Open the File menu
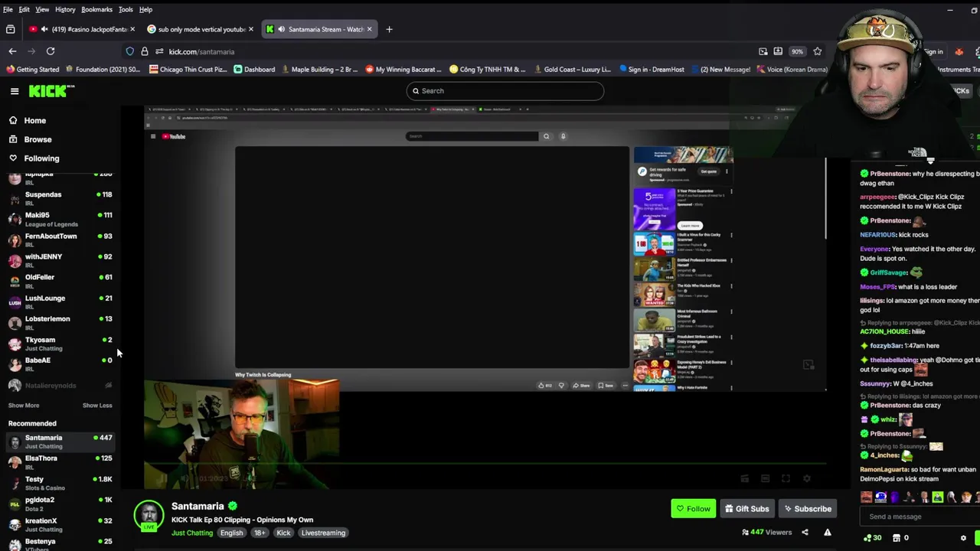This screenshot has height=551, width=980. pyautogui.click(x=8, y=9)
